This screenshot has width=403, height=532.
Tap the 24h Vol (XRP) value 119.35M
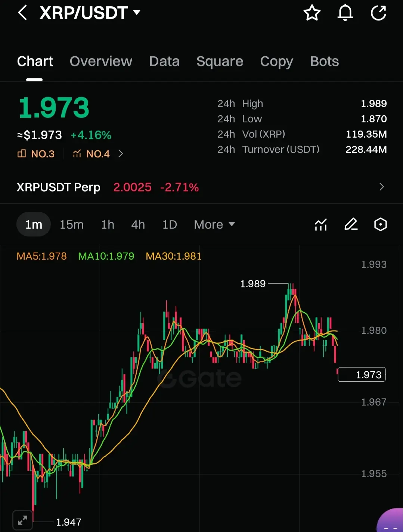point(366,134)
